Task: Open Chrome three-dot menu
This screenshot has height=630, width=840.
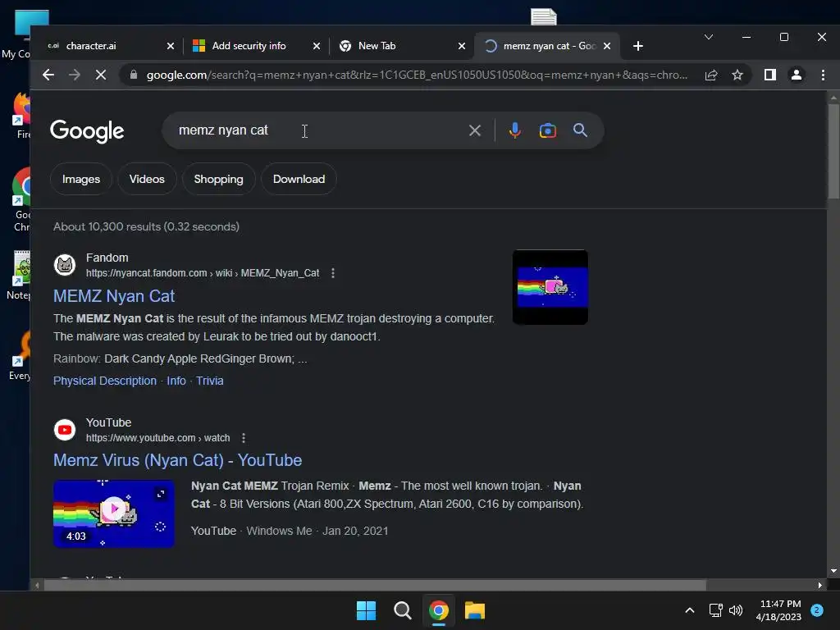Action: tap(823, 75)
